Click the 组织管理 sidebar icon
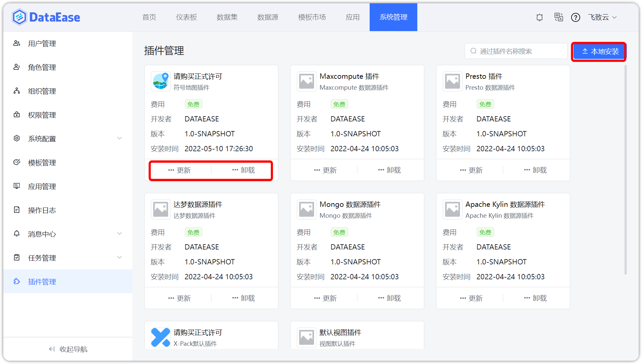The height and width of the screenshot is (364, 642). (x=17, y=91)
